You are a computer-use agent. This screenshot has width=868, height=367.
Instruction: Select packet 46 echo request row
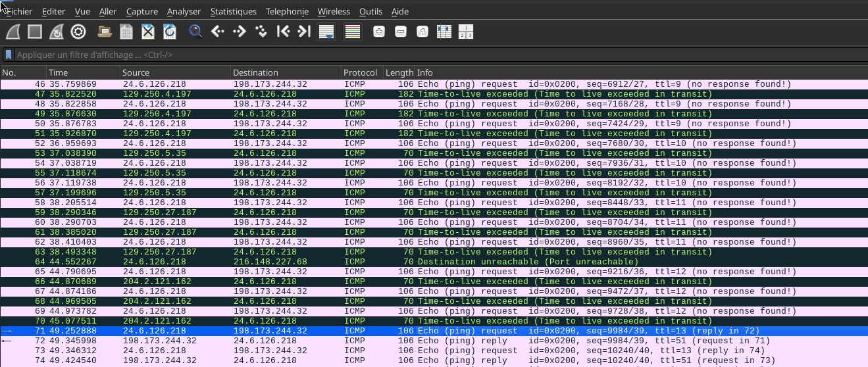tap(434, 84)
